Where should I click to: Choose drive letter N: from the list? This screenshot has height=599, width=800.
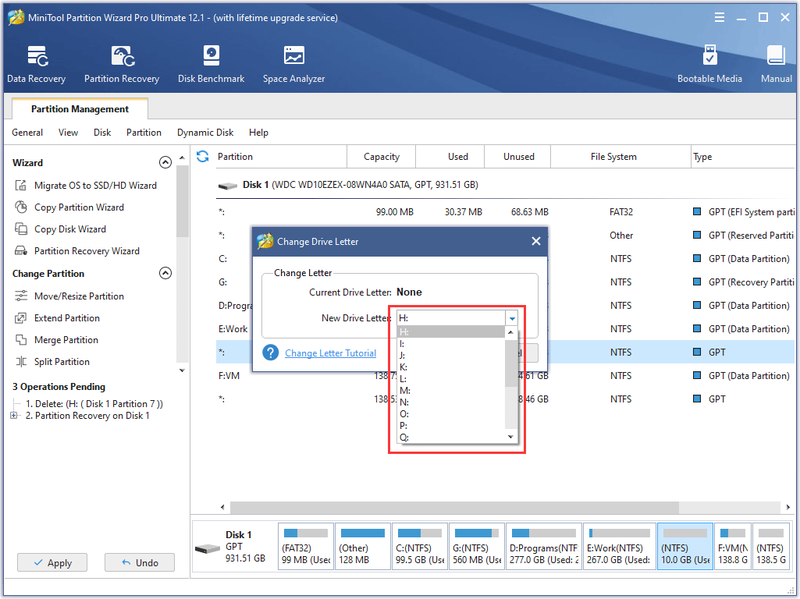click(451, 402)
